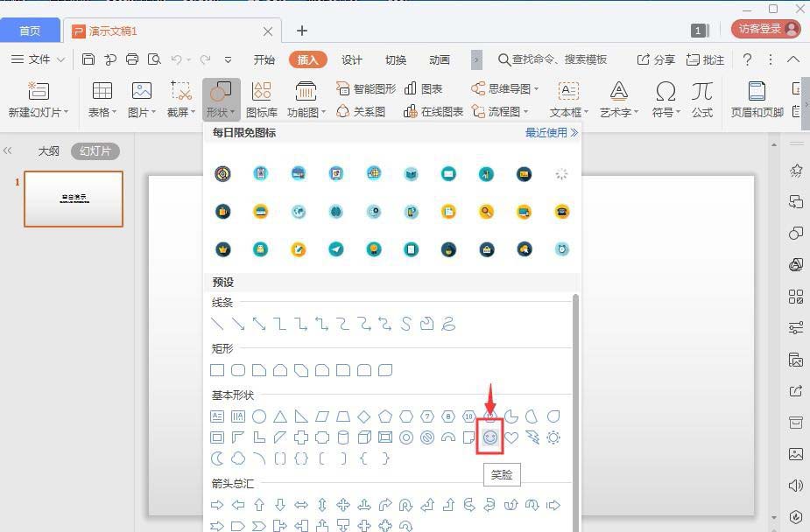
Task: Click the save icon in toolbar
Action: [88, 59]
